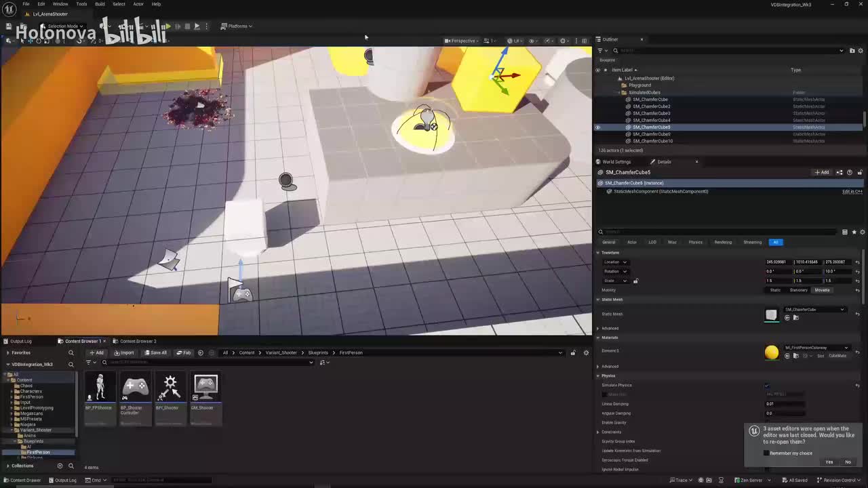Image resolution: width=868 pixels, height=488 pixels.
Task: Search the Favorites section in Content Browser
Action: [71, 352]
